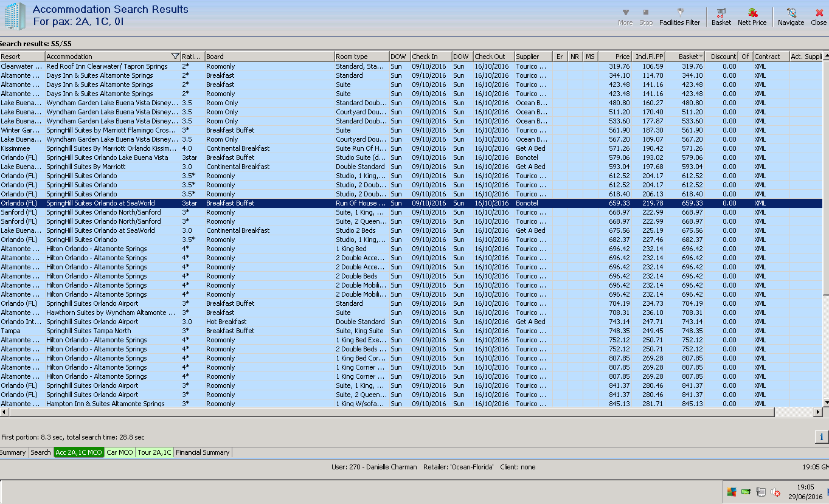Viewport: 829px width, 504px height.
Task: Select the Hawthorn Suites by Wyndham Altamonte row
Action: click(411, 312)
